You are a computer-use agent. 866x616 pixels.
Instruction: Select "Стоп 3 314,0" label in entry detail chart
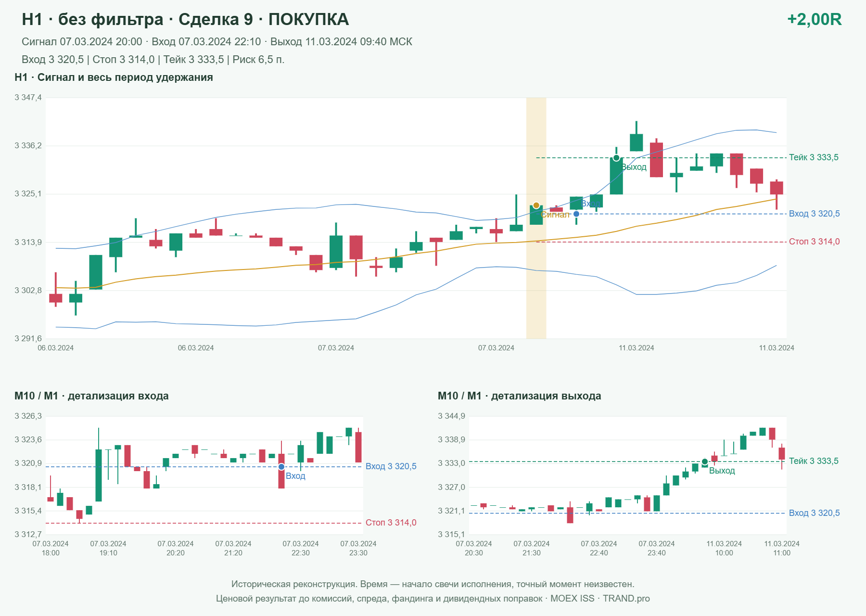click(x=391, y=523)
